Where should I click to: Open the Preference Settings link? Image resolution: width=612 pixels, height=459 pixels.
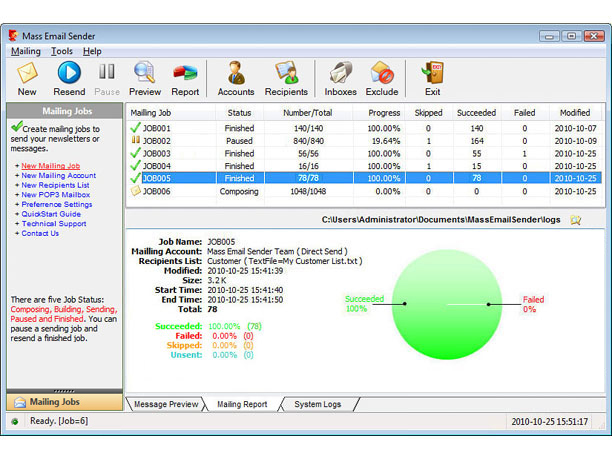click(x=57, y=205)
